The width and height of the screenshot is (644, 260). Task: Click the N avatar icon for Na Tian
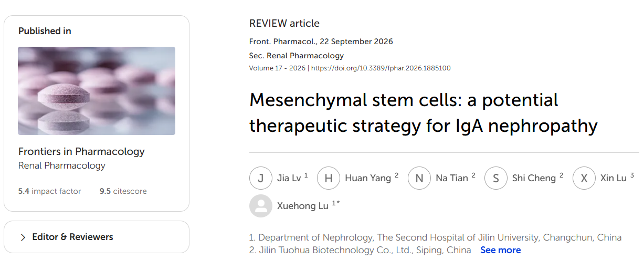point(419,178)
